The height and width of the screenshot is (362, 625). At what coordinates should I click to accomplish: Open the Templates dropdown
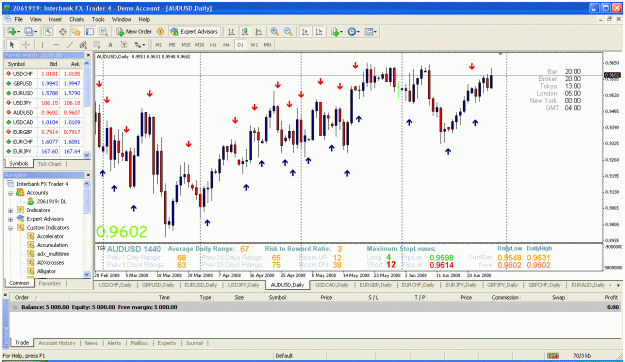point(371,31)
